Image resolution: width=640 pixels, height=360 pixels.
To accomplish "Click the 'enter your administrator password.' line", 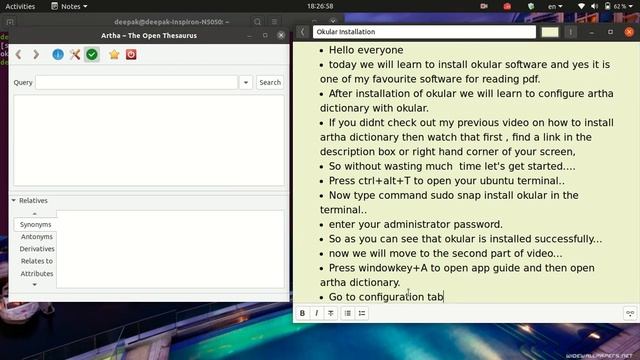I will point(416,224).
